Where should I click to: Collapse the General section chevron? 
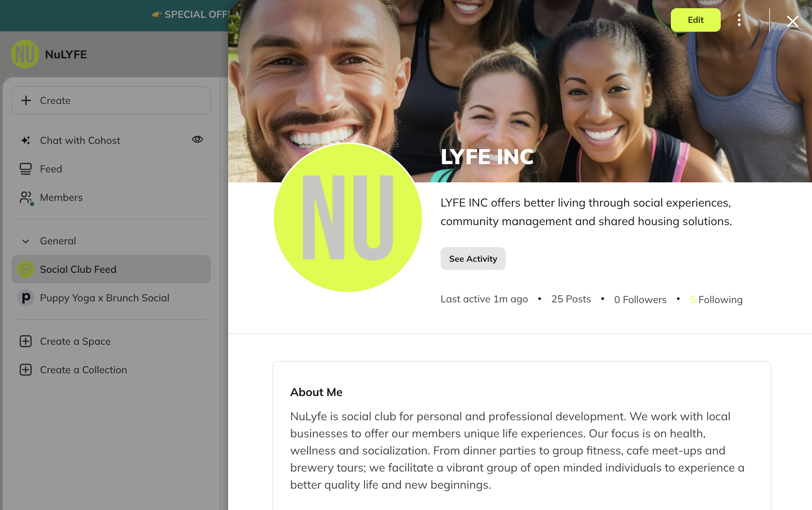tap(26, 241)
